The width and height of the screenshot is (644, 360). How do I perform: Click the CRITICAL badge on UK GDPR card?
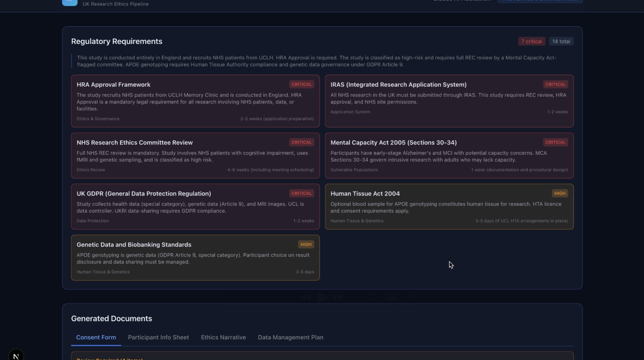tap(301, 193)
